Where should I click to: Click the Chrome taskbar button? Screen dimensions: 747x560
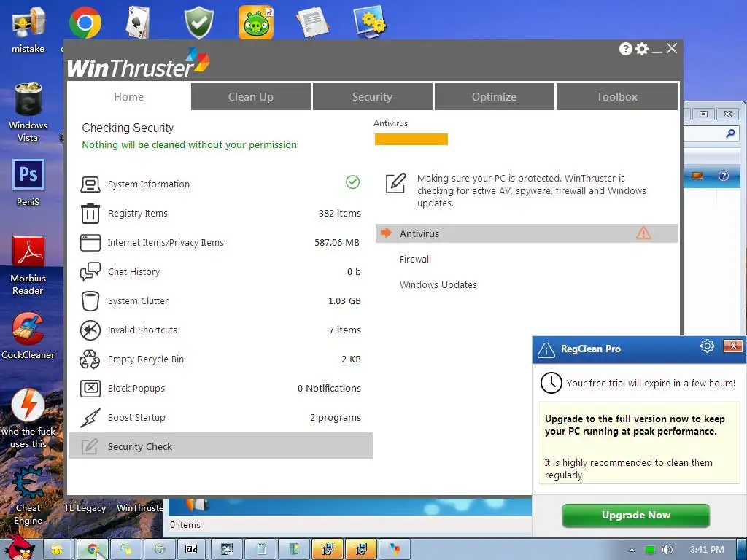tap(93, 550)
